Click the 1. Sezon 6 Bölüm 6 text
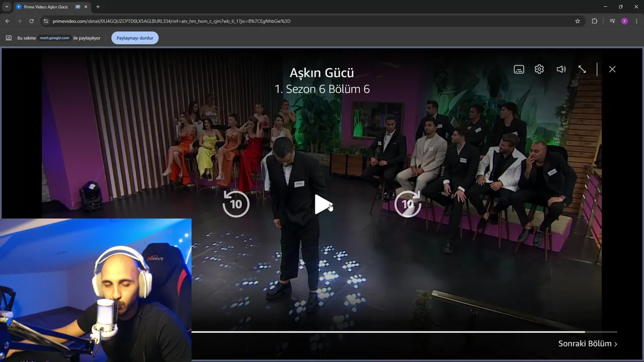The height and width of the screenshot is (362, 644). pos(322,89)
